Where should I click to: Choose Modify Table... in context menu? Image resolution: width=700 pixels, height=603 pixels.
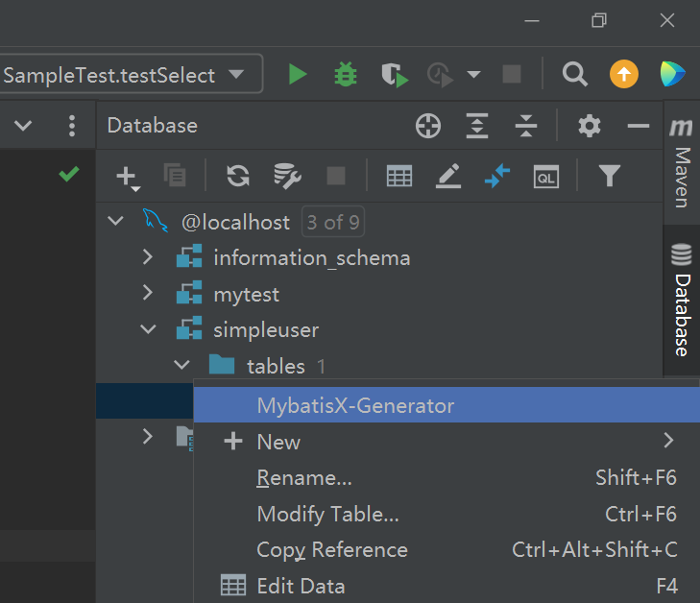(447, 514)
